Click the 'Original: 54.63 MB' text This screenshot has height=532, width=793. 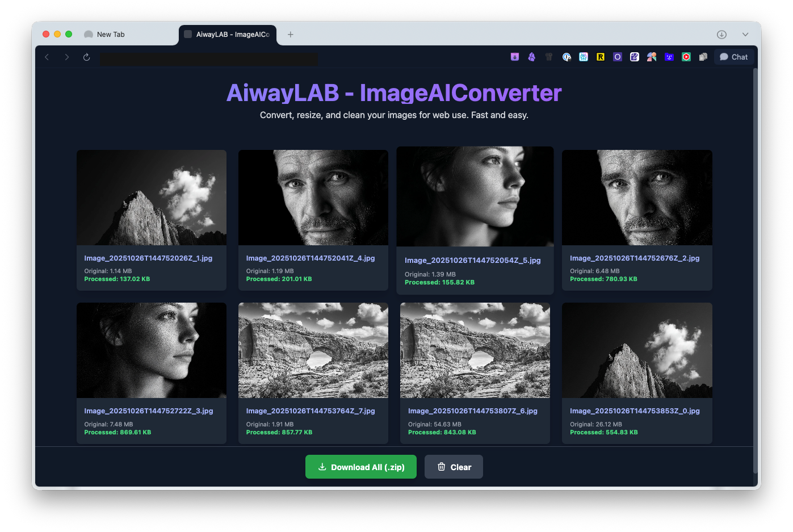tap(435, 425)
